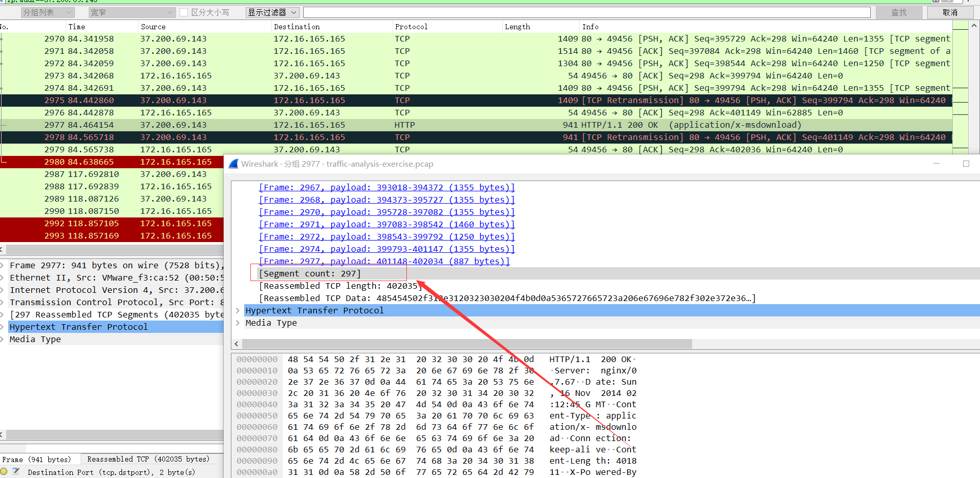
Task: Sort by the Time column header
Action: pos(102,27)
